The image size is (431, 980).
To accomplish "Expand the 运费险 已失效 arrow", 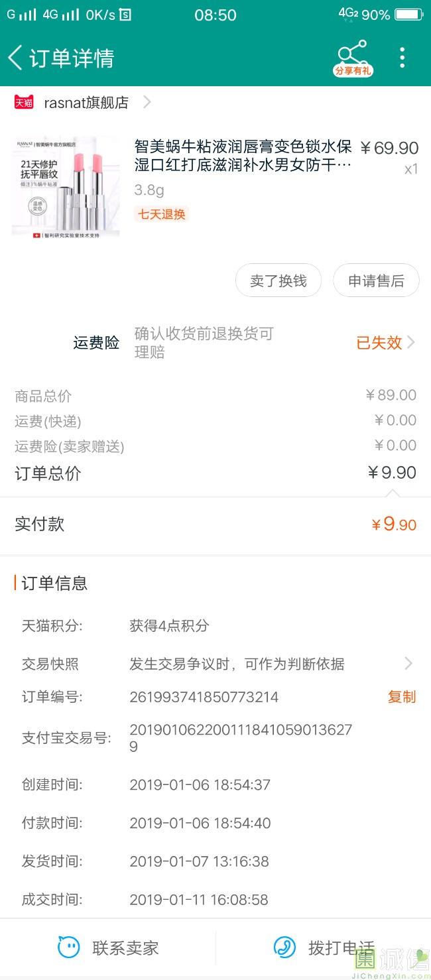I will (x=411, y=342).
